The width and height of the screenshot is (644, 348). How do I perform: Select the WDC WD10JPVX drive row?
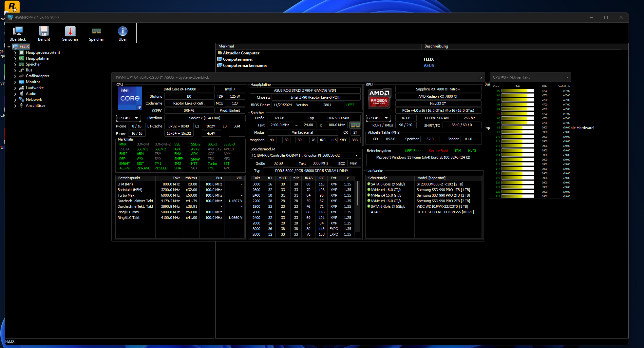(x=424, y=206)
